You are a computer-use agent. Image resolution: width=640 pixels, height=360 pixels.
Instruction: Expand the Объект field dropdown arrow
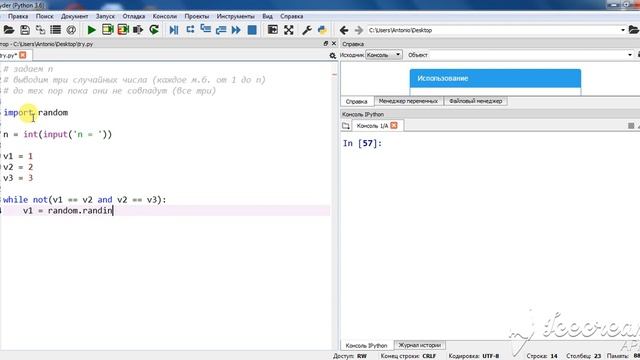[x=630, y=55]
